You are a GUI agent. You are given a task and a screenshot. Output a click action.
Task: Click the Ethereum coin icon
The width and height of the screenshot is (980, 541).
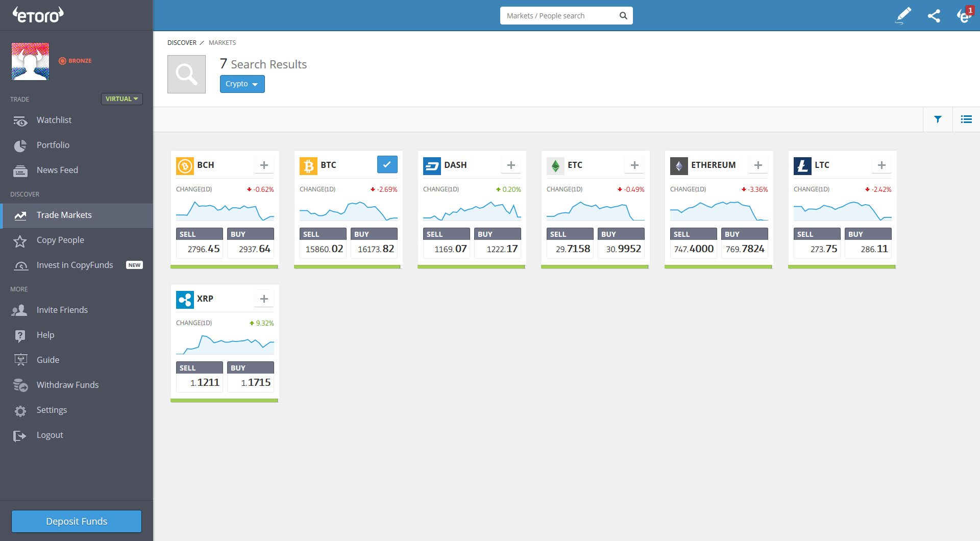pos(679,165)
